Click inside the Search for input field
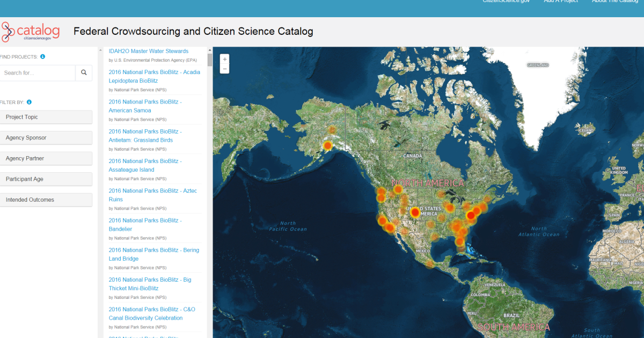The image size is (644, 338). [x=38, y=72]
